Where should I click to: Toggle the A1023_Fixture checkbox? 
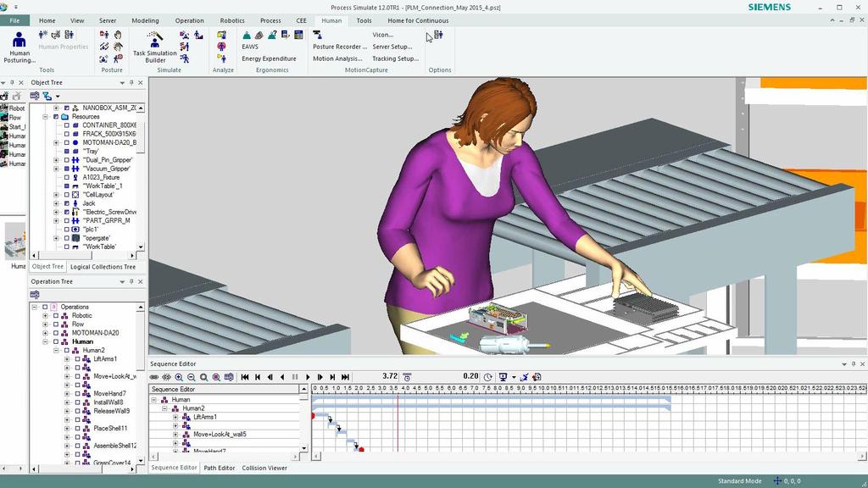point(66,178)
